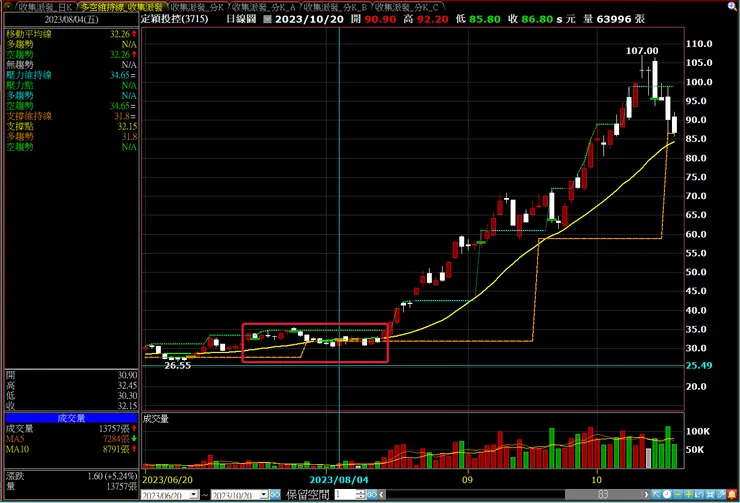Click the 漲跌 1.60 (+5.24%) row
This screenshot has width=740, height=503.
pyautogui.click(x=71, y=476)
